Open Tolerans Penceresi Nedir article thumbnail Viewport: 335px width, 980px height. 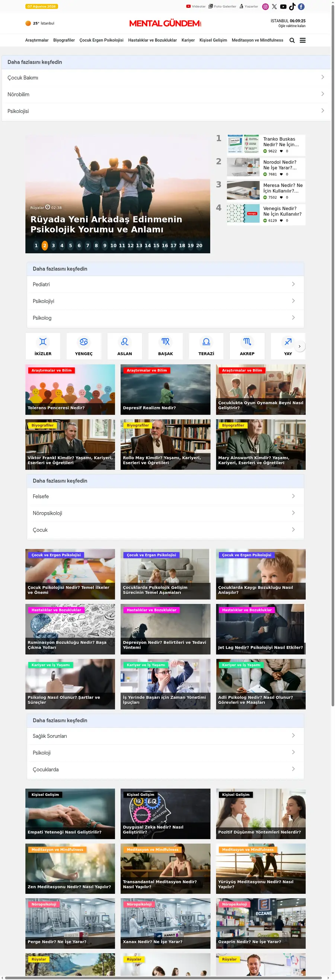click(70, 389)
